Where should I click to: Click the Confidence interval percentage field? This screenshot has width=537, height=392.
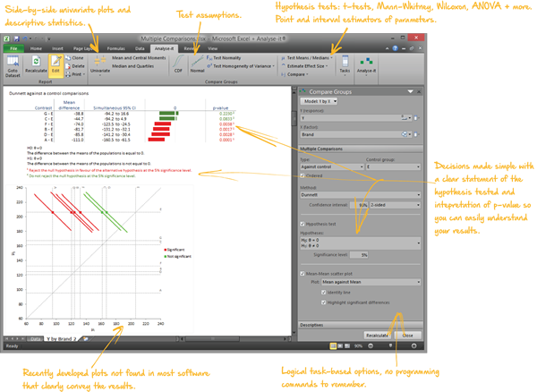(359, 205)
